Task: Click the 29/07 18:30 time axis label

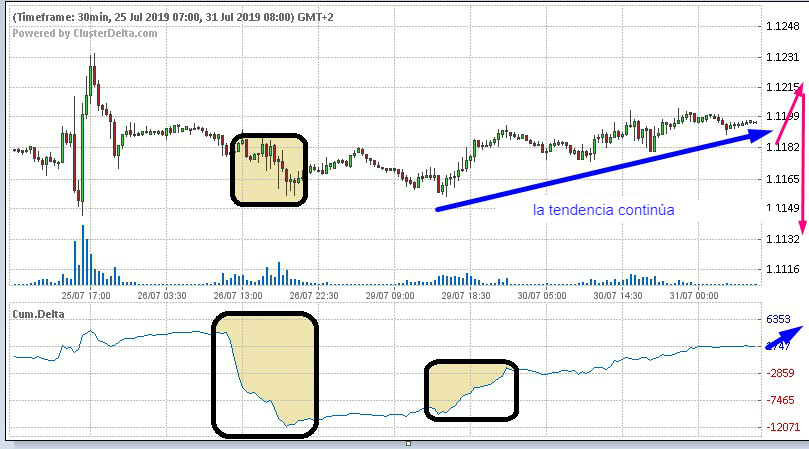Action: pyautogui.click(x=465, y=295)
